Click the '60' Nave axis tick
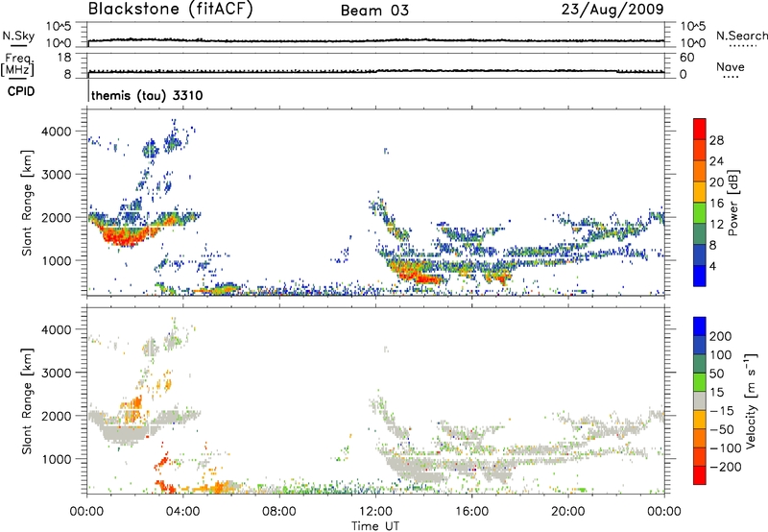Viewport: 768px width, 532px height. 686,58
